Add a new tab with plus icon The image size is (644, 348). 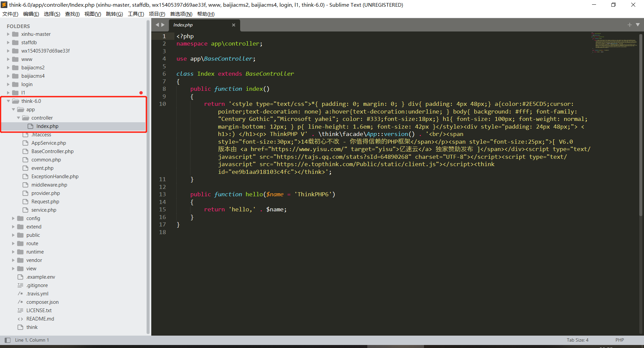[x=630, y=25]
